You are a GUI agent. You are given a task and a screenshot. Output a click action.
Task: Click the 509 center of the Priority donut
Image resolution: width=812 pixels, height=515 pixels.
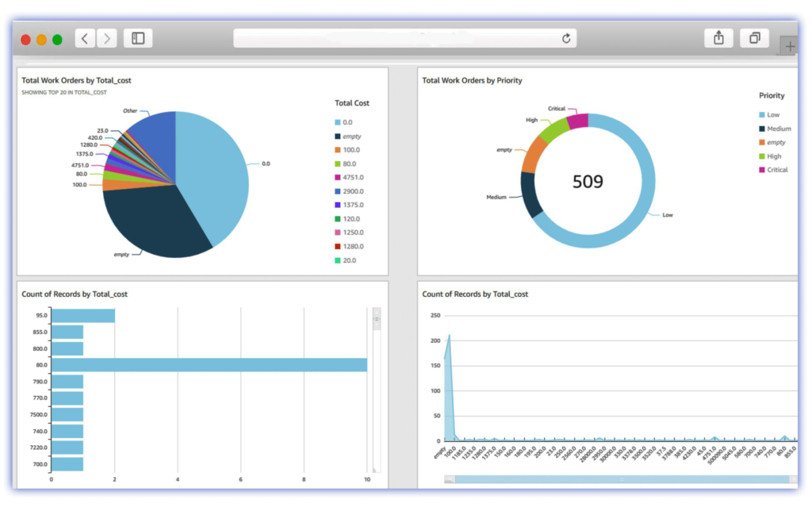pos(588,182)
